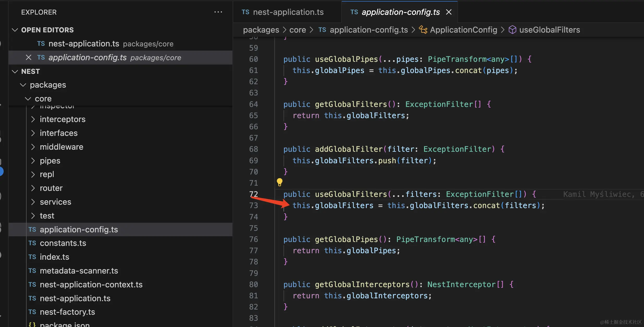Select nest-application.ts in Open Editors
The image size is (644, 327).
coord(120,44)
